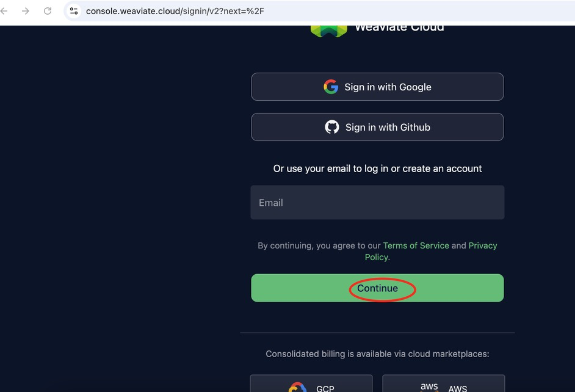Open the Privacy Policy link
This screenshot has height=392, width=575.
click(x=483, y=245)
